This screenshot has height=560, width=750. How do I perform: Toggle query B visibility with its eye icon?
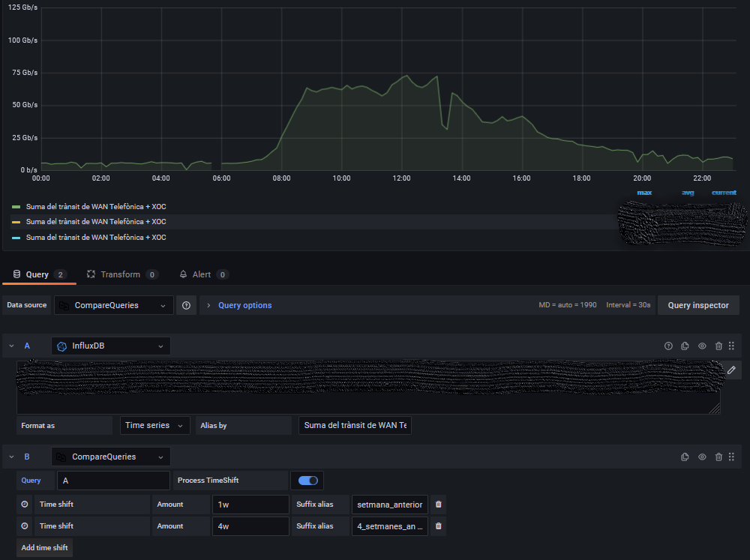(x=702, y=457)
